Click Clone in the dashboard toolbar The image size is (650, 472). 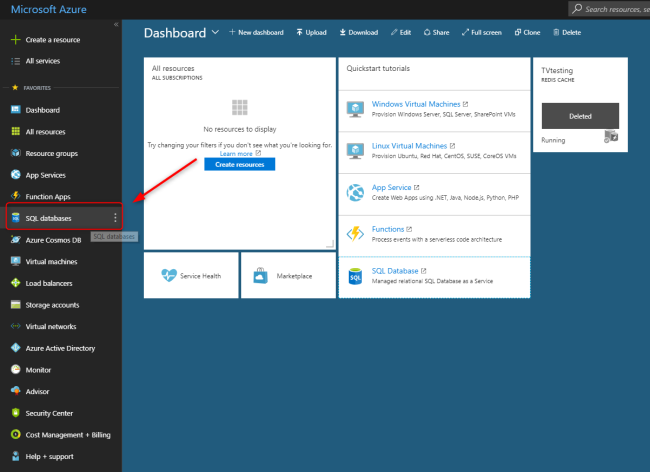(527, 32)
